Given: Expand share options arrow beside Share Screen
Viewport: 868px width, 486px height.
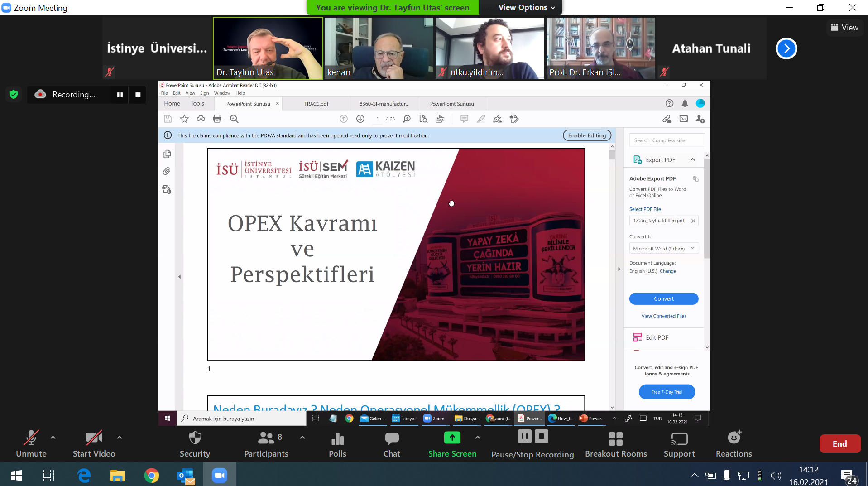Looking at the screenshot, I should [477, 438].
